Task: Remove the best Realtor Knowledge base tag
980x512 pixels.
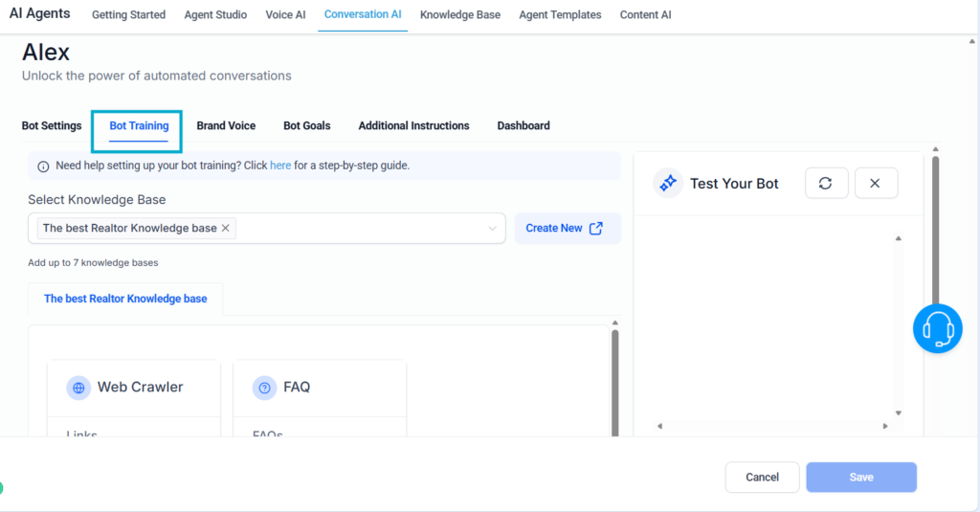Action: pyautogui.click(x=226, y=228)
